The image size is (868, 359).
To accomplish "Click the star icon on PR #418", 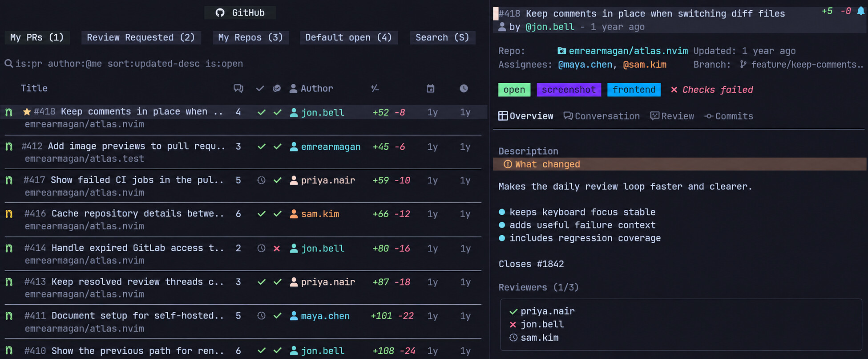I will click(27, 112).
